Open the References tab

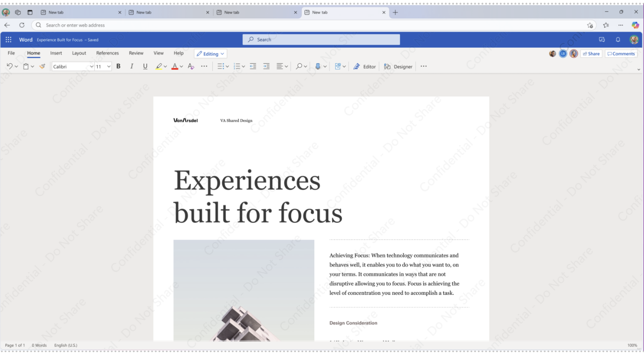coord(107,53)
